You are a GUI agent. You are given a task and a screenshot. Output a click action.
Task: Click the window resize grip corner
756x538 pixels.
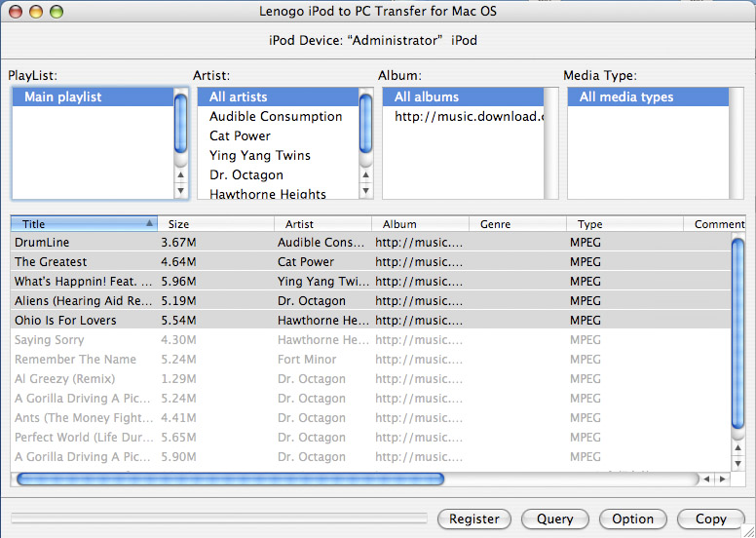748,530
